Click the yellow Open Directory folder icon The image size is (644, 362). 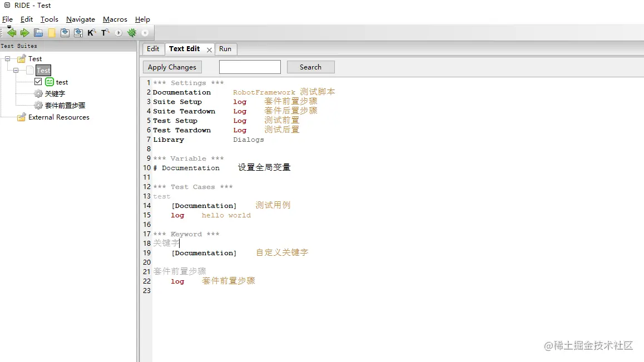pyautogui.click(x=52, y=33)
